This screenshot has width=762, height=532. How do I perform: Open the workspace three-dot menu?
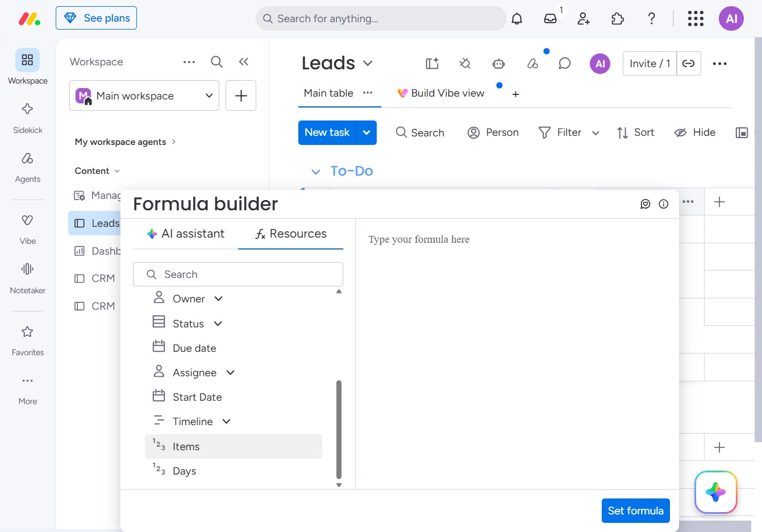pos(189,62)
